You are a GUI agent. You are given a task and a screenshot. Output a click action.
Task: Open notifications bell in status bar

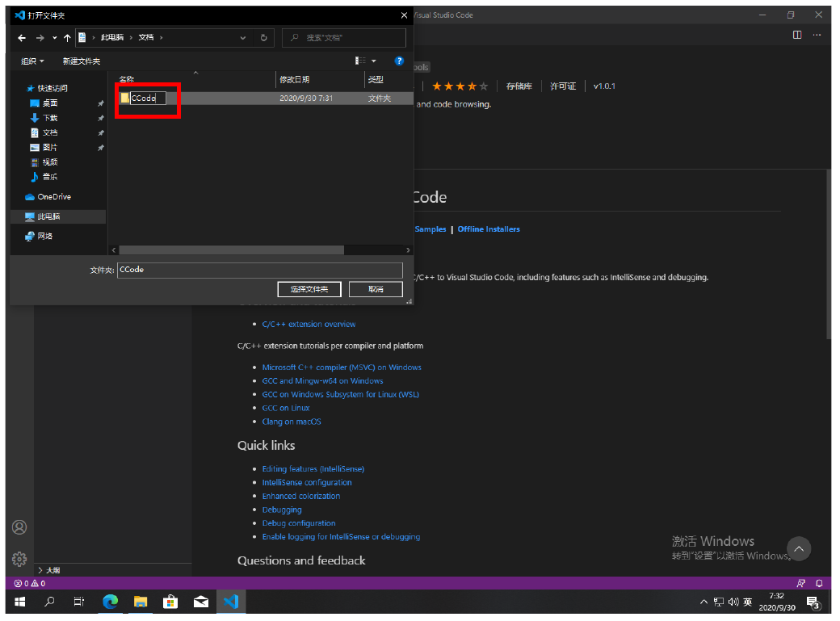pyautogui.click(x=819, y=583)
